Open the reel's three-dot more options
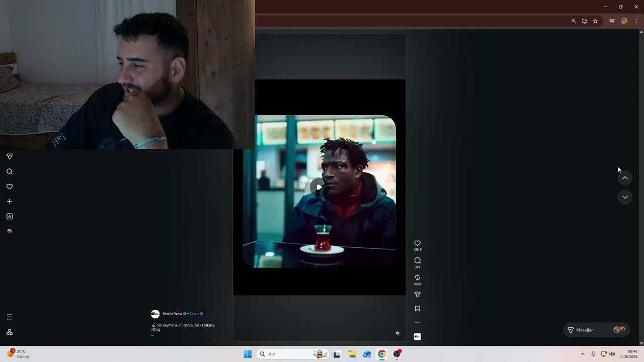Viewport: 644px width, 362px height. (x=417, y=323)
